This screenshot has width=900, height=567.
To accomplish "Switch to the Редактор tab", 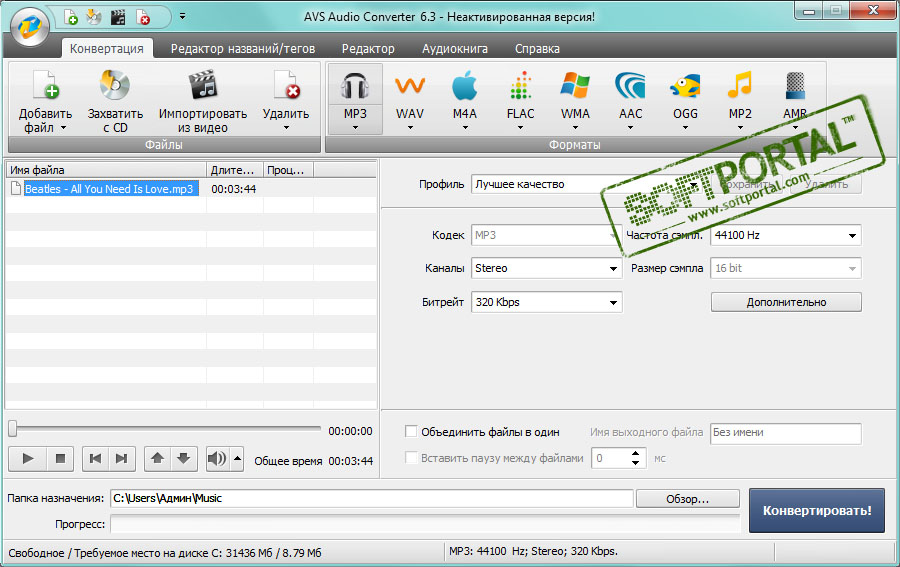I will pyautogui.click(x=368, y=49).
